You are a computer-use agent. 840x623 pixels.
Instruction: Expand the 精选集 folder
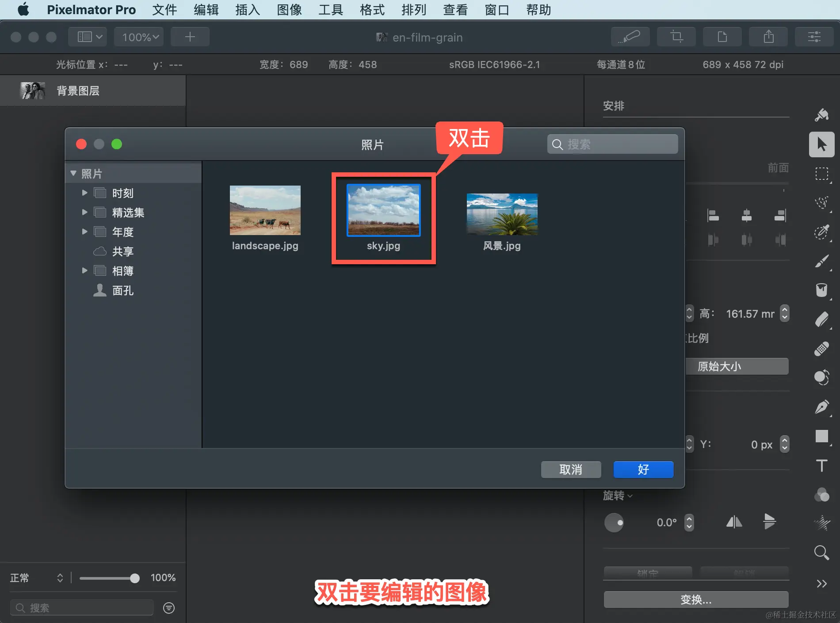tap(84, 212)
